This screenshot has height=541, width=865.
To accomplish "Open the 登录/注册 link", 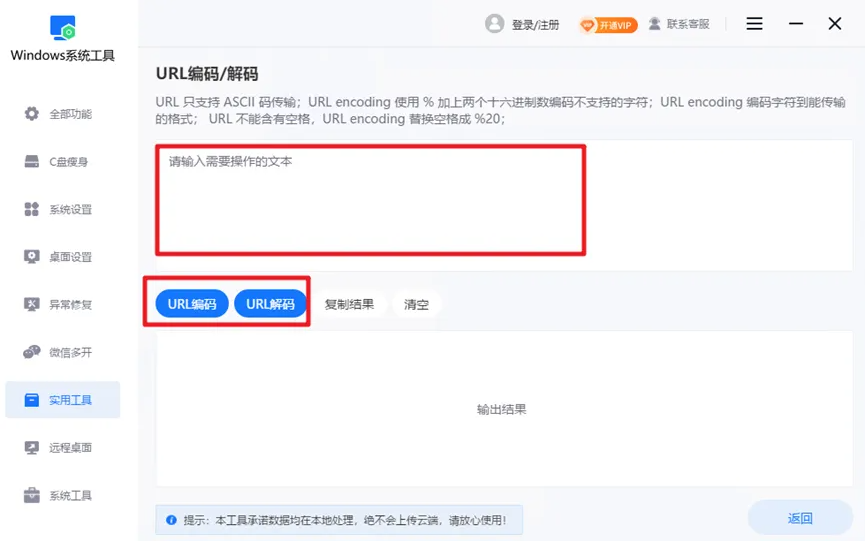I will (535, 25).
